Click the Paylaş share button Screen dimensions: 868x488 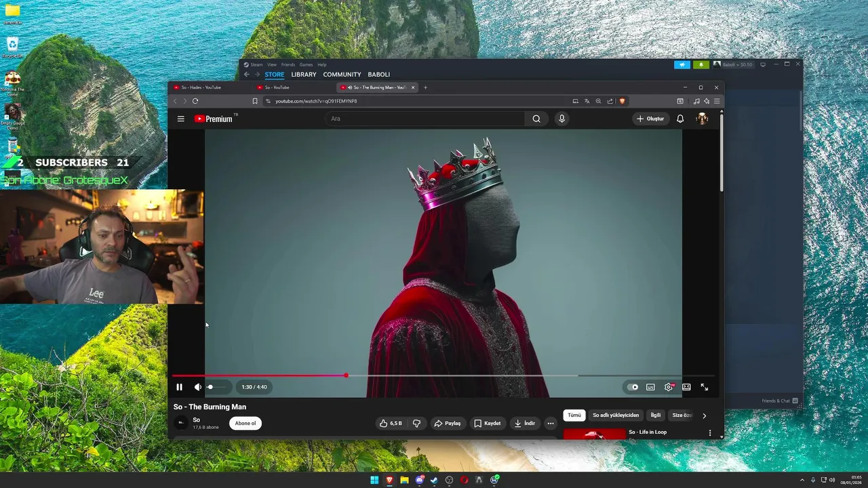click(448, 423)
